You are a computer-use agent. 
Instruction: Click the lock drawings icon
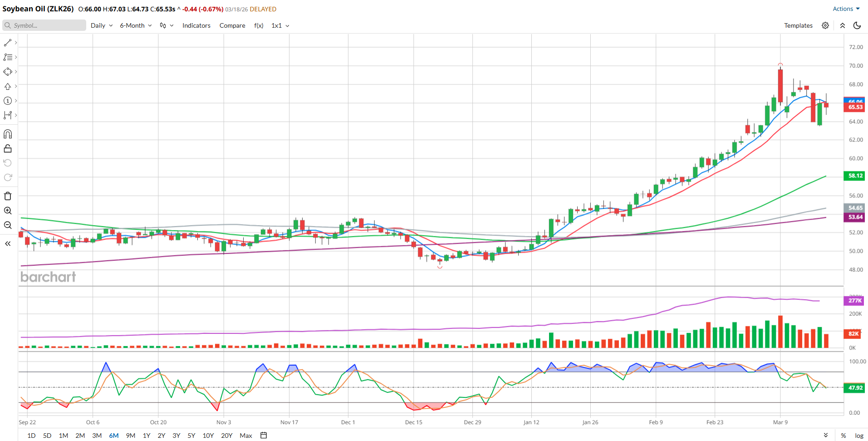(8, 149)
